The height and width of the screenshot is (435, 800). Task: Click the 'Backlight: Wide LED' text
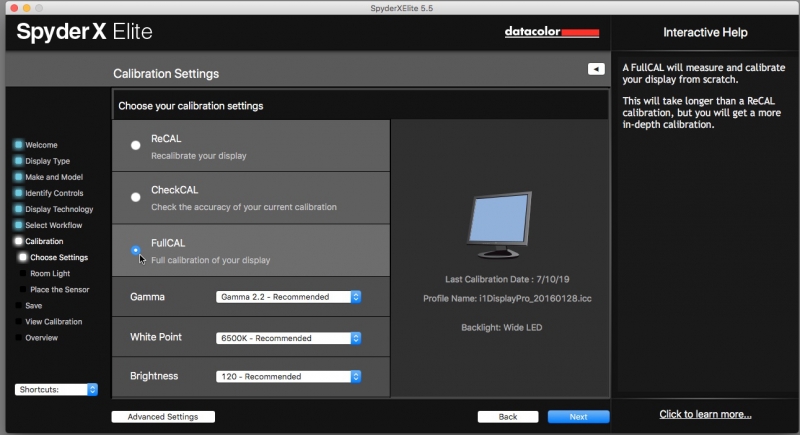coord(502,327)
